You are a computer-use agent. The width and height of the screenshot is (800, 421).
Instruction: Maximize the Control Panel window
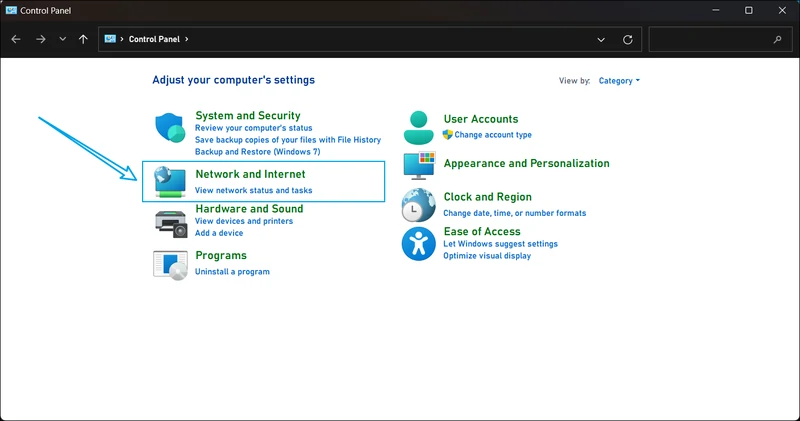pos(748,10)
